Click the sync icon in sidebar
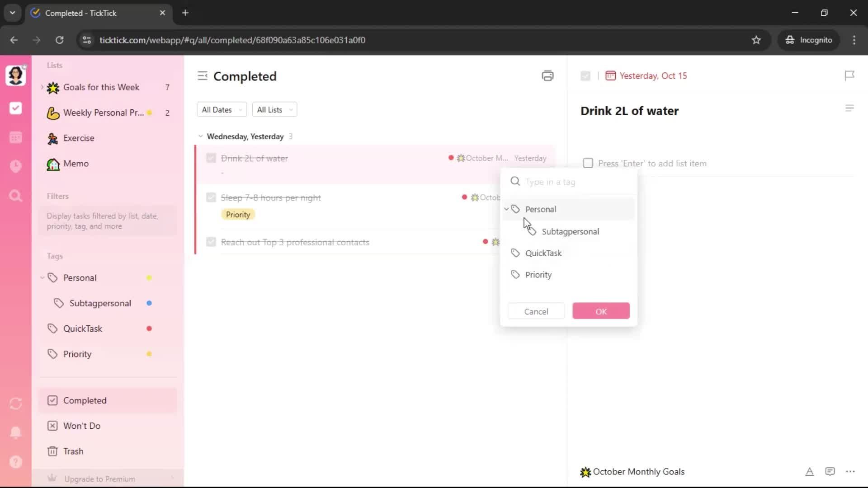Image resolution: width=868 pixels, height=488 pixels. tap(16, 404)
